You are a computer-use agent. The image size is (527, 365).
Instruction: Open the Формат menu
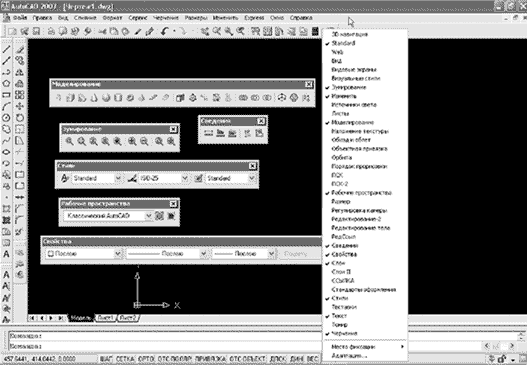click(112, 18)
